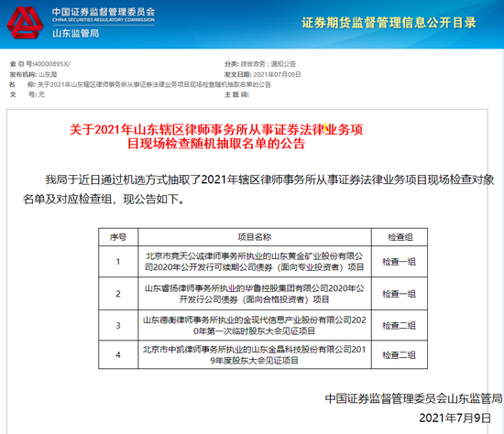
Task: Click the signature 中国证券监督管理委员会山东监管局
Action: click(x=413, y=398)
